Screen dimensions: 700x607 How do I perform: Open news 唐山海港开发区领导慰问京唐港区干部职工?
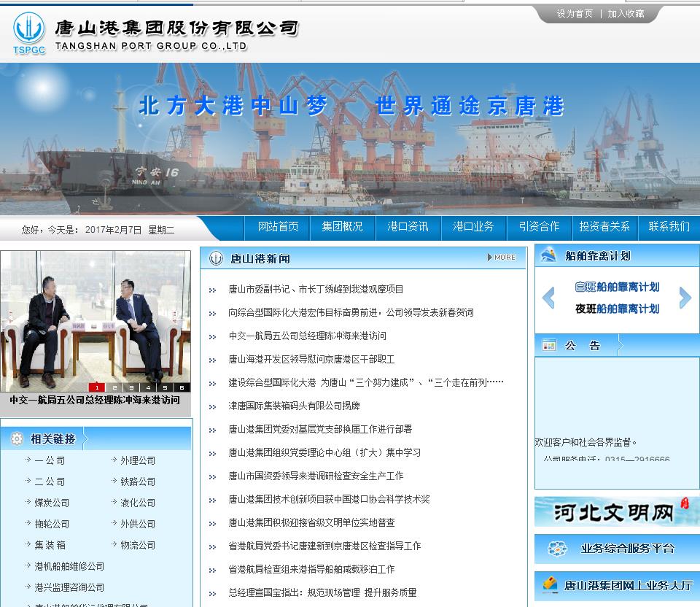311,359
